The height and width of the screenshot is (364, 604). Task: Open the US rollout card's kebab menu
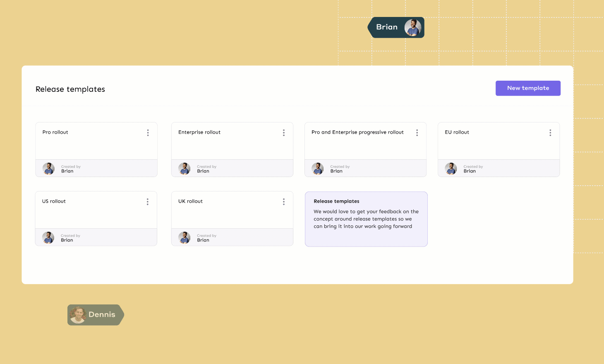(x=147, y=202)
